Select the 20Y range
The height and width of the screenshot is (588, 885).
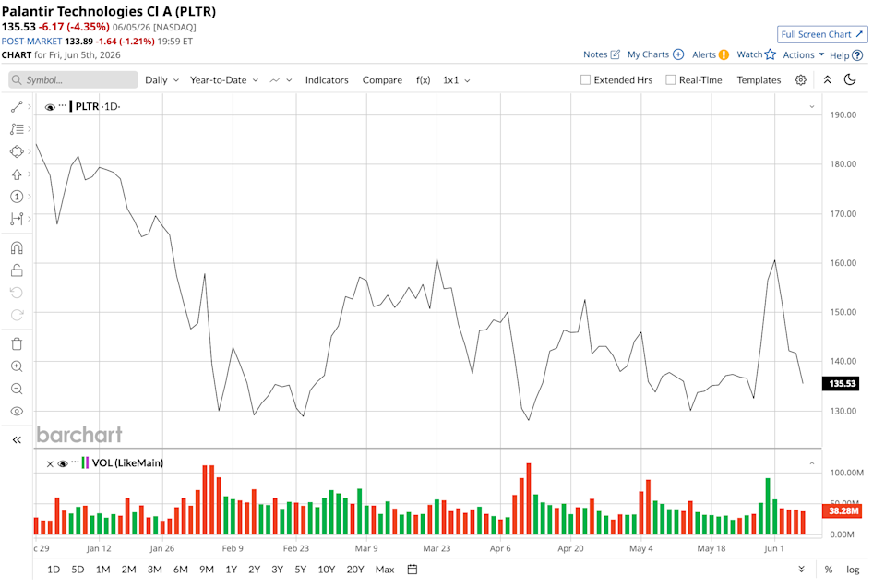(355, 570)
